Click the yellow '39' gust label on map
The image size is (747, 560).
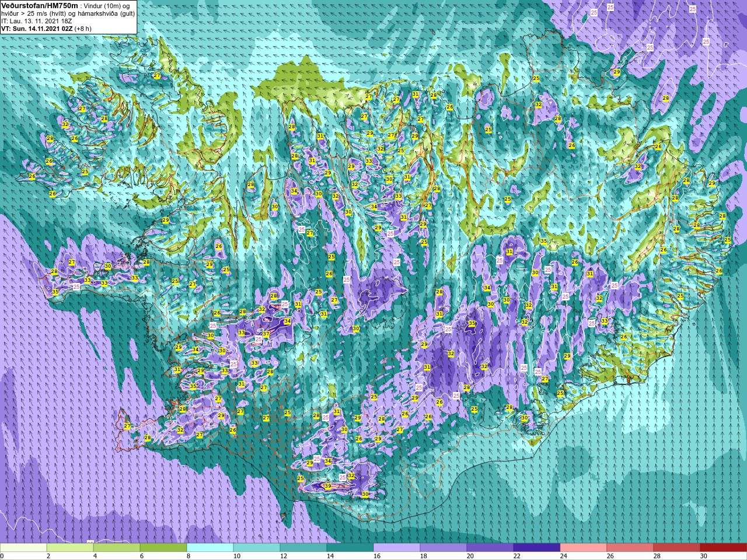(328, 486)
